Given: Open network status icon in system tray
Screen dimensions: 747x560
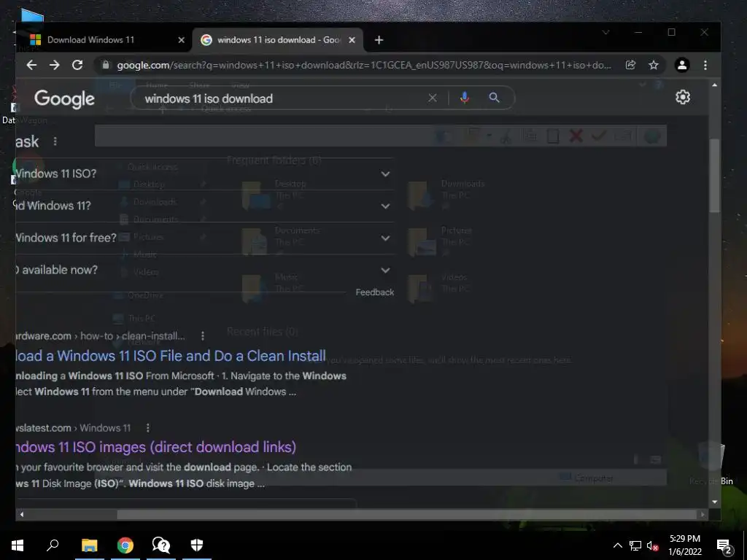Looking at the screenshot, I should tap(635, 545).
